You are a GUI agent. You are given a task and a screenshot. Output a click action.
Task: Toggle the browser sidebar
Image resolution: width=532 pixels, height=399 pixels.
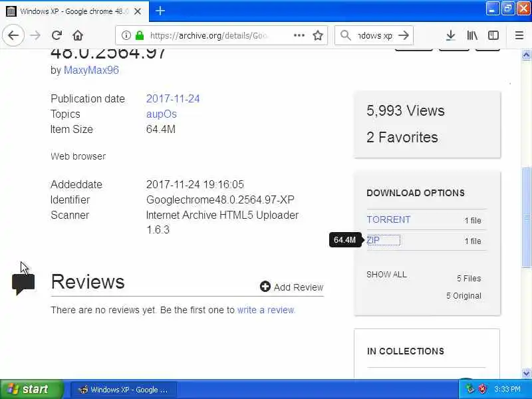click(x=493, y=35)
